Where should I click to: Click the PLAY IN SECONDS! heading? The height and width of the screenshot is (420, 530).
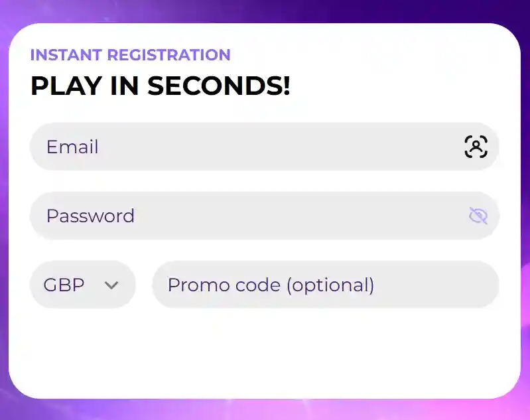pyautogui.click(x=160, y=86)
